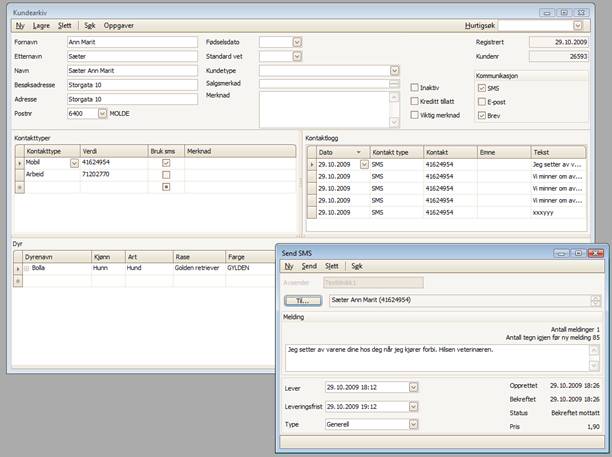Enable the Kreditt tillatt checkbox
Image resolution: width=612 pixels, height=457 pixels.
(415, 101)
